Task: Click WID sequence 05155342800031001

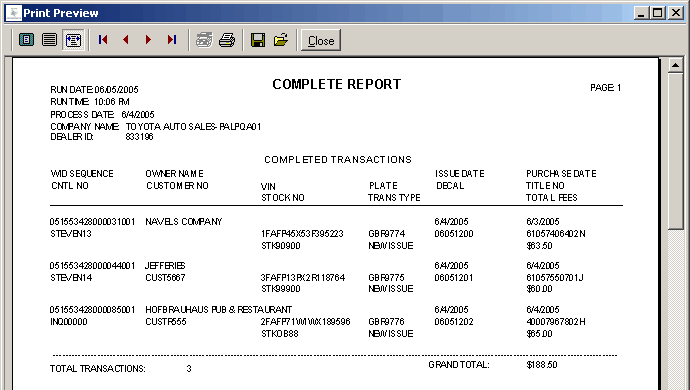Action: [x=92, y=221]
